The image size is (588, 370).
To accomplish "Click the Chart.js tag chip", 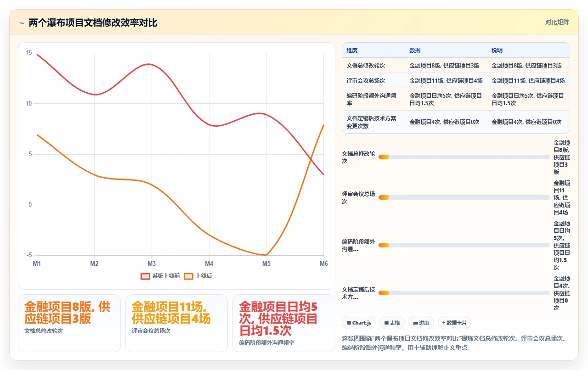I will coord(359,323).
